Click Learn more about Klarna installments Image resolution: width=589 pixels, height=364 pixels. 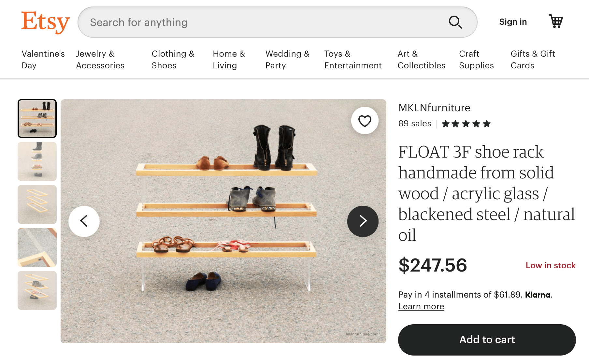(x=421, y=306)
